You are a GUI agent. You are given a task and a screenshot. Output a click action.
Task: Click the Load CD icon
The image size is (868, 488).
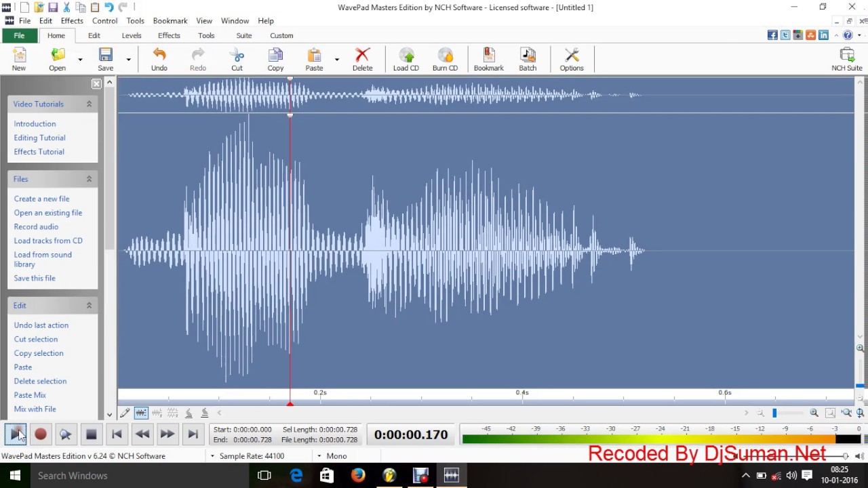click(x=406, y=59)
